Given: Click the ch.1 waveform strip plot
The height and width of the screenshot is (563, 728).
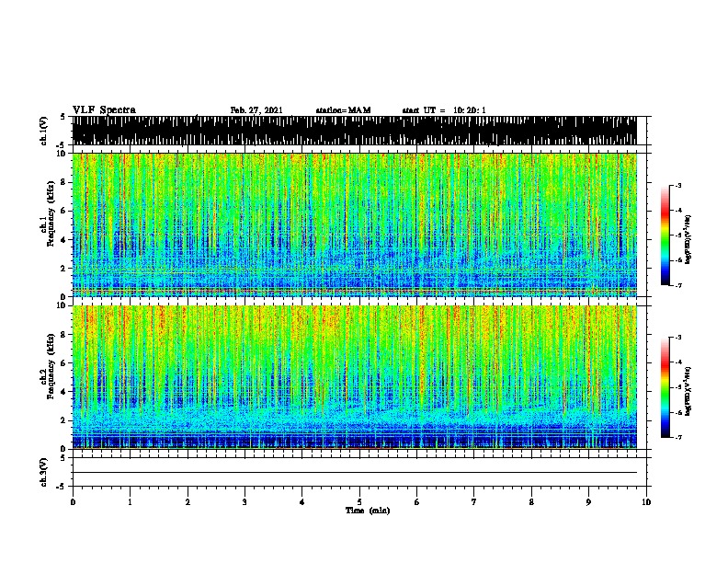Looking at the screenshot, I should click(355, 131).
